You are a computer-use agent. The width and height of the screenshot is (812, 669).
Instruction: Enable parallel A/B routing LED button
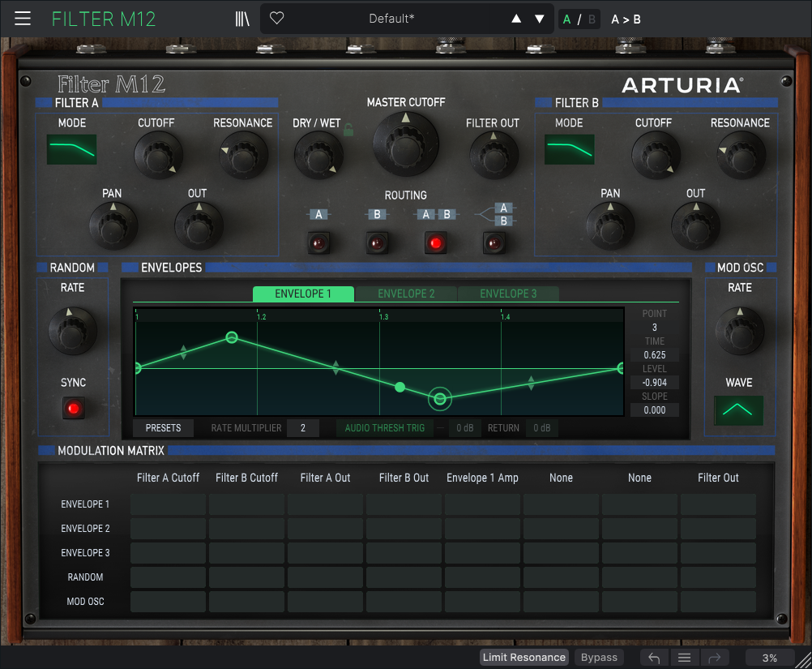(x=494, y=242)
